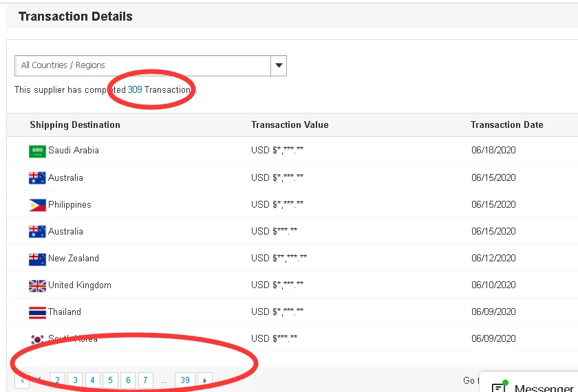The height and width of the screenshot is (392, 578).
Task: Click the Saudi Arabia flag icon
Action: coord(37,151)
